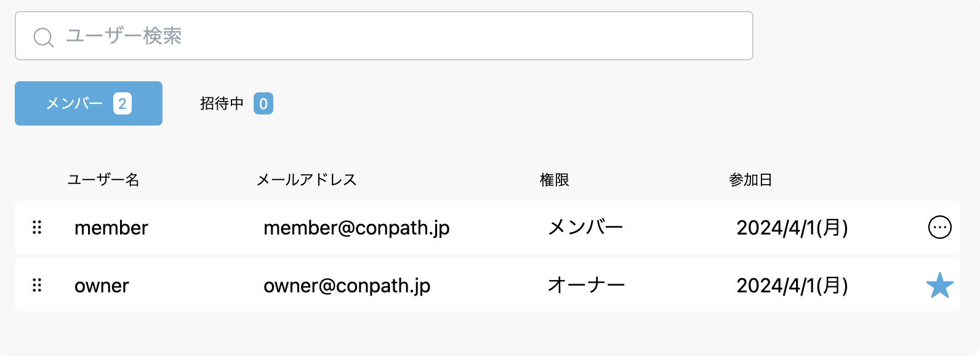The width and height of the screenshot is (980, 357).
Task: Click the メールアドレス column header
Action: (307, 180)
